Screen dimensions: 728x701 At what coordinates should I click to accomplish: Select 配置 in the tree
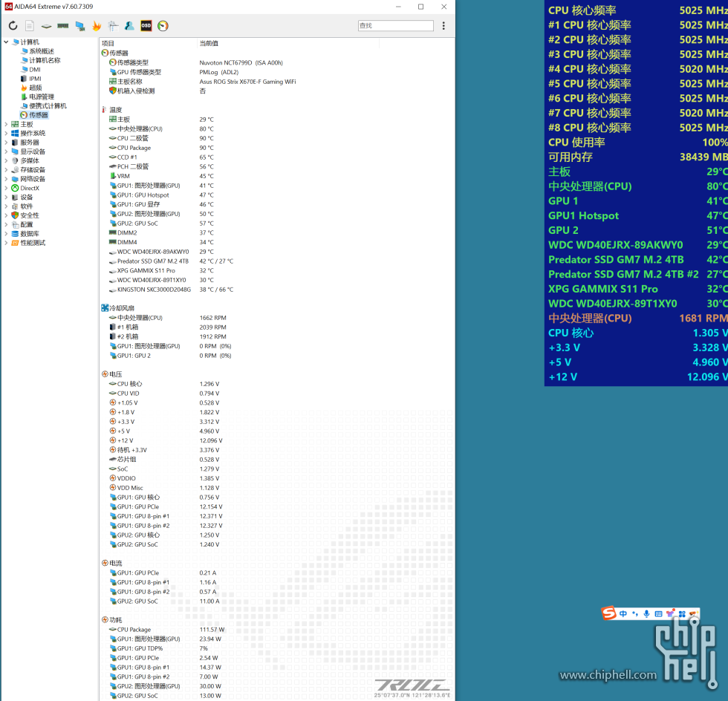point(27,225)
